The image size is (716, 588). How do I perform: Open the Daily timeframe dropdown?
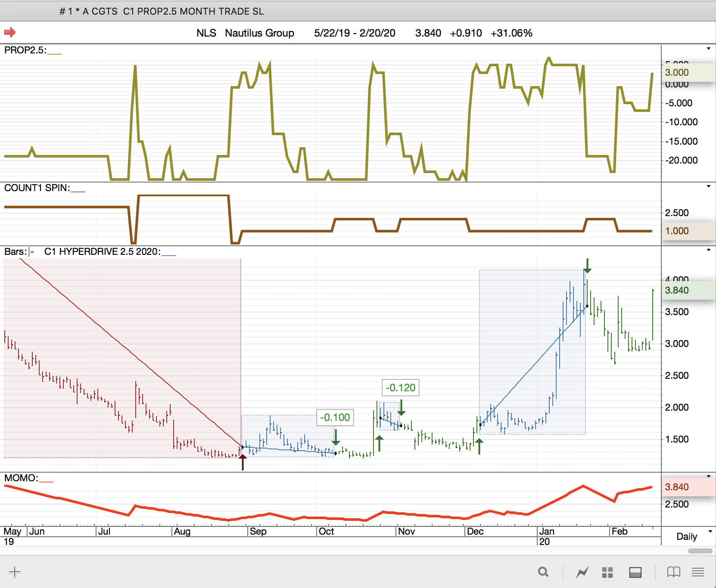pyautogui.click(x=710, y=532)
